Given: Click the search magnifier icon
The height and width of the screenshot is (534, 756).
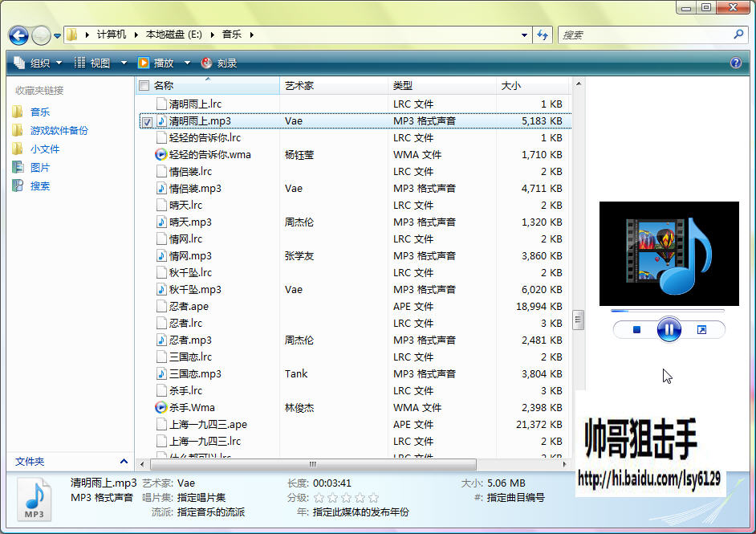Looking at the screenshot, I should [738, 35].
